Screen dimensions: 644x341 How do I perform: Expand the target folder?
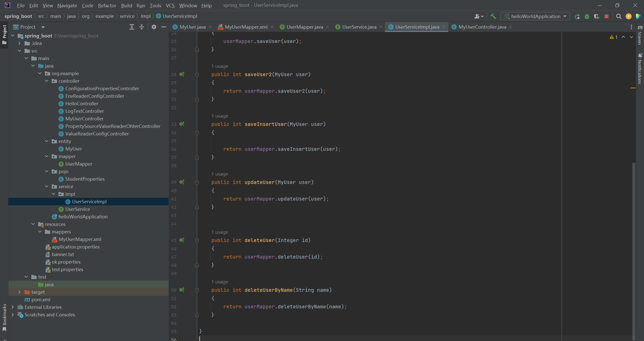19,292
